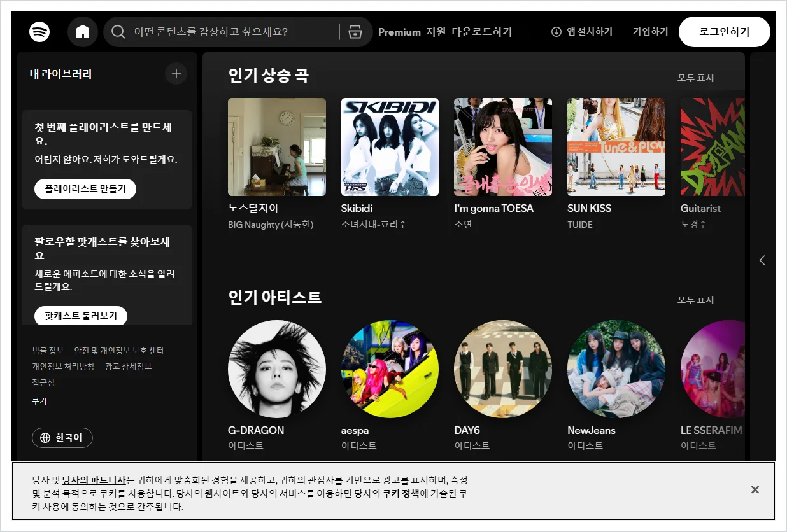Open the Premium link

[399, 32]
